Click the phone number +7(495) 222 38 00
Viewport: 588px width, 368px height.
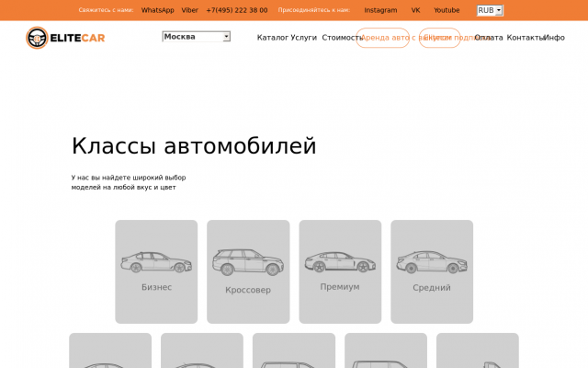coord(237,10)
